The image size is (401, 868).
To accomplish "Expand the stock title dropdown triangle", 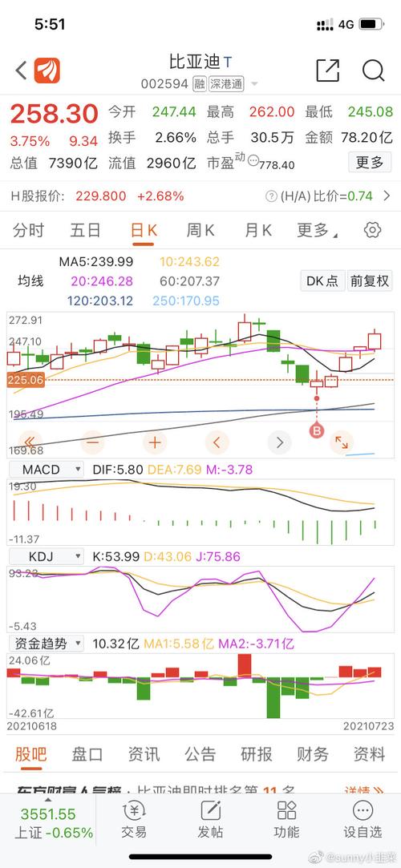I will (x=254, y=84).
